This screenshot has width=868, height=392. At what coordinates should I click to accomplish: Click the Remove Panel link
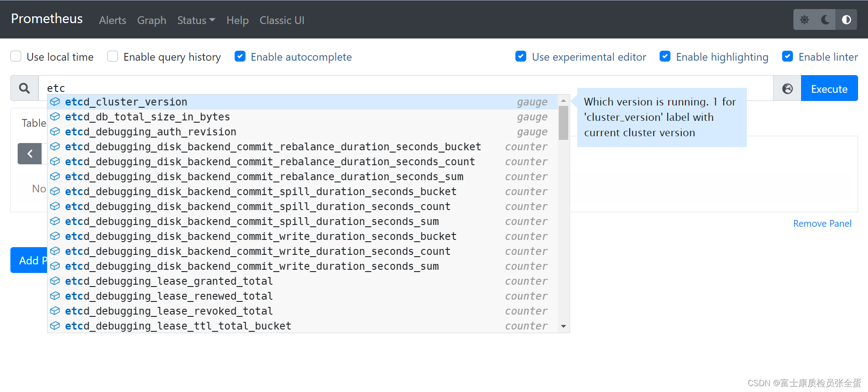[822, 224]
